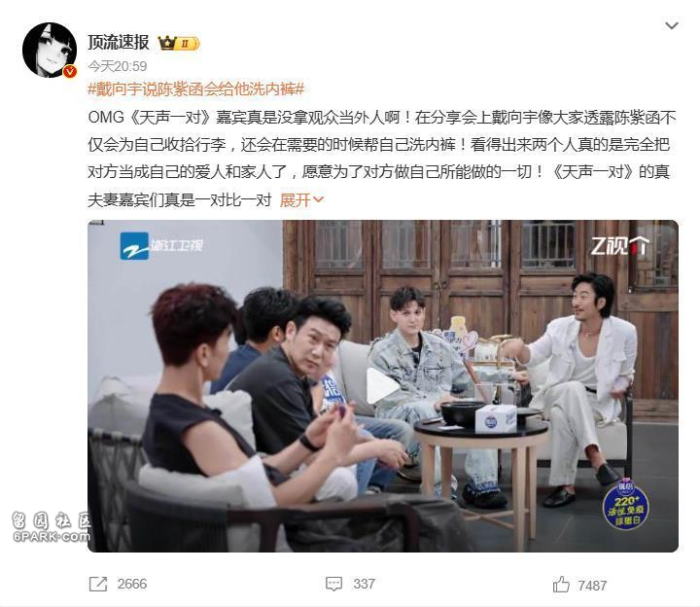Click the orange verified V badge
700x607 pixels.
coord(70,71)
